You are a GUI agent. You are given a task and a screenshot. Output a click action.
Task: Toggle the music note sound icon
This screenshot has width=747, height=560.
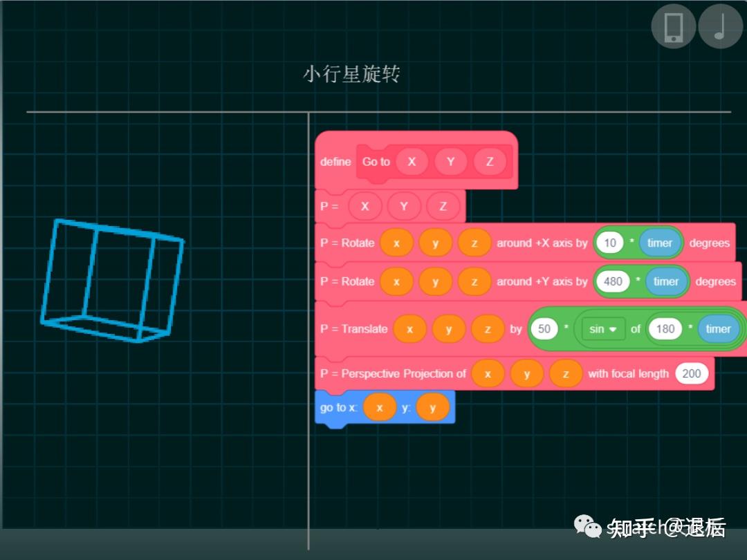point(720,26)
